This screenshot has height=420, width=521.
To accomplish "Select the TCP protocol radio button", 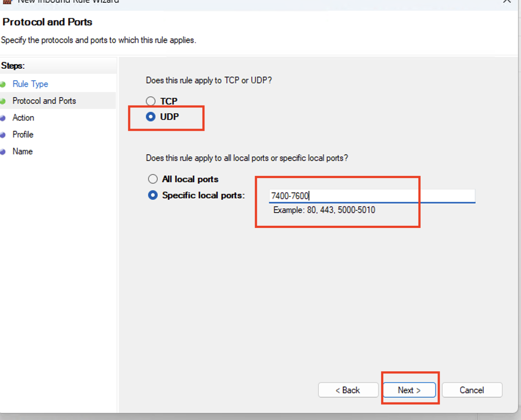I will (x=151, y=101).
